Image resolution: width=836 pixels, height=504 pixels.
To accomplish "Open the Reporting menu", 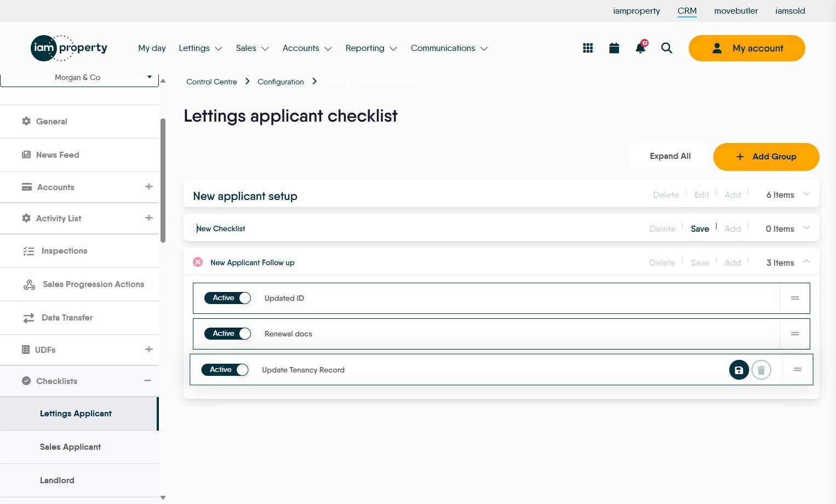I will tap(371, 48).
